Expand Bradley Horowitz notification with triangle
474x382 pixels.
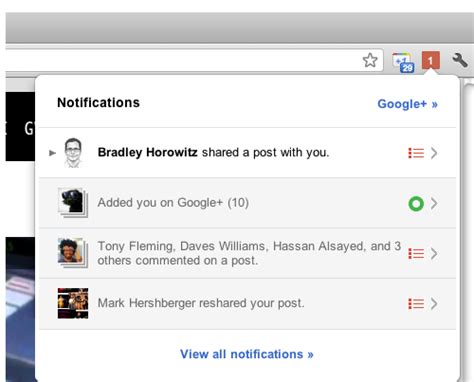(52, 153)
